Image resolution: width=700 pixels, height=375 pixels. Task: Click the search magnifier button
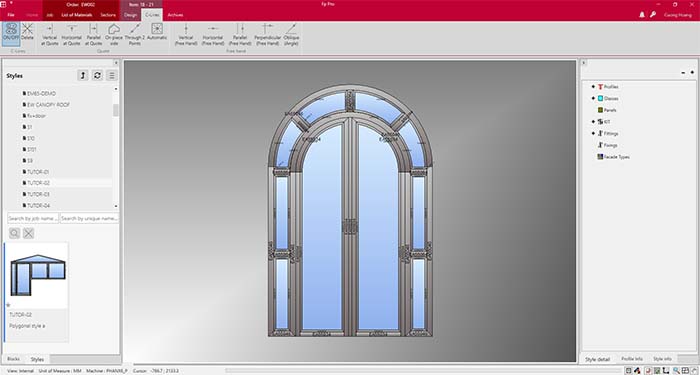14,233
